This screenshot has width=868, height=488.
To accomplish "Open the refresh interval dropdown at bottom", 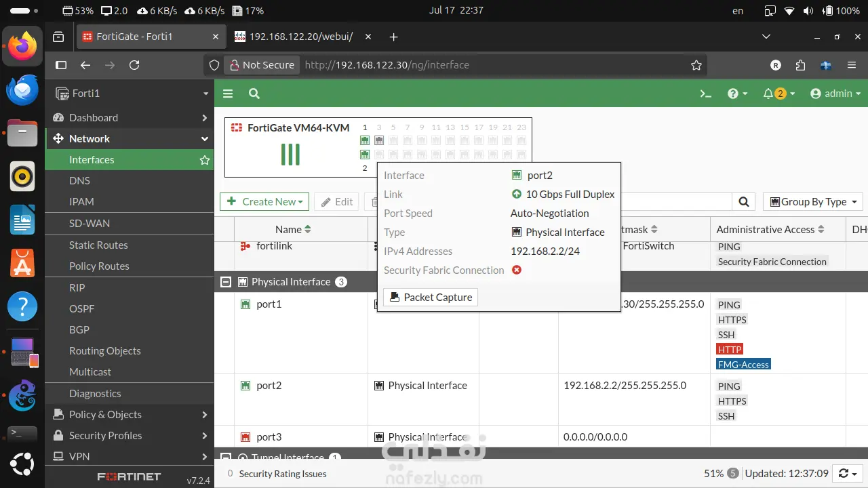I will click(x=848, y=474).
